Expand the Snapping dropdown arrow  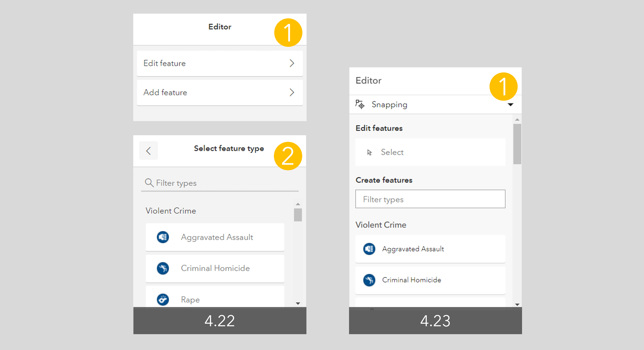[510, 104]
